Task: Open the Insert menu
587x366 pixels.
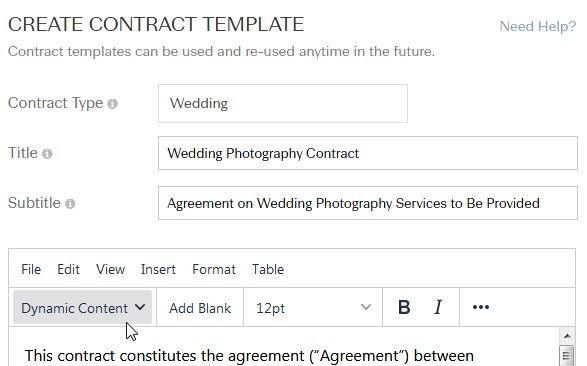Action: pyautogui.click(x=158, y=269)
